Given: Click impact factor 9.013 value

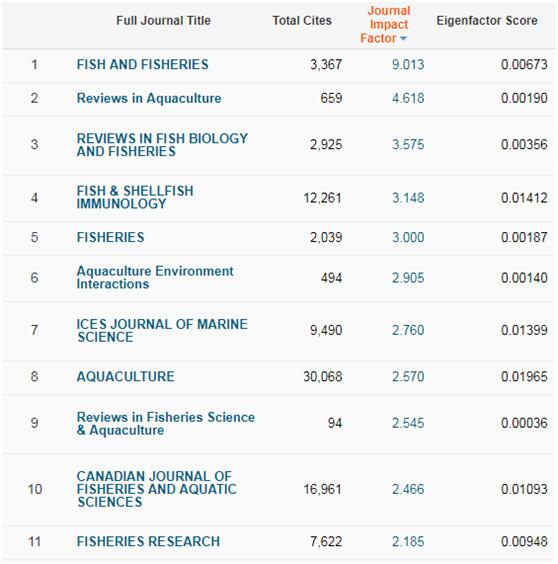Looking at the screenshot, I should tap(408, 64).
